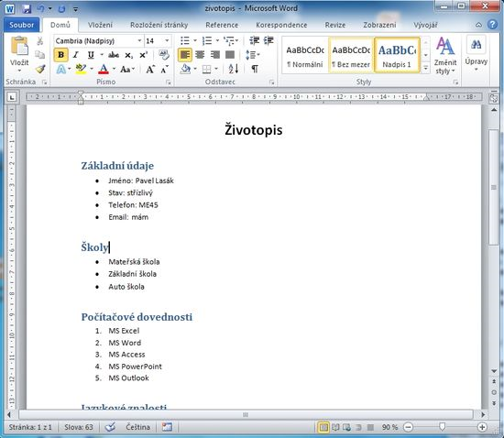Toggle paragraph marks display
The width and height of the screenshot is (504, 438).
255,69
